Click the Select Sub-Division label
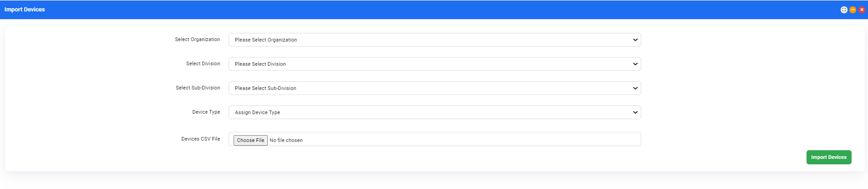This screenshot has height=189, width=868. tap(198, 88)
